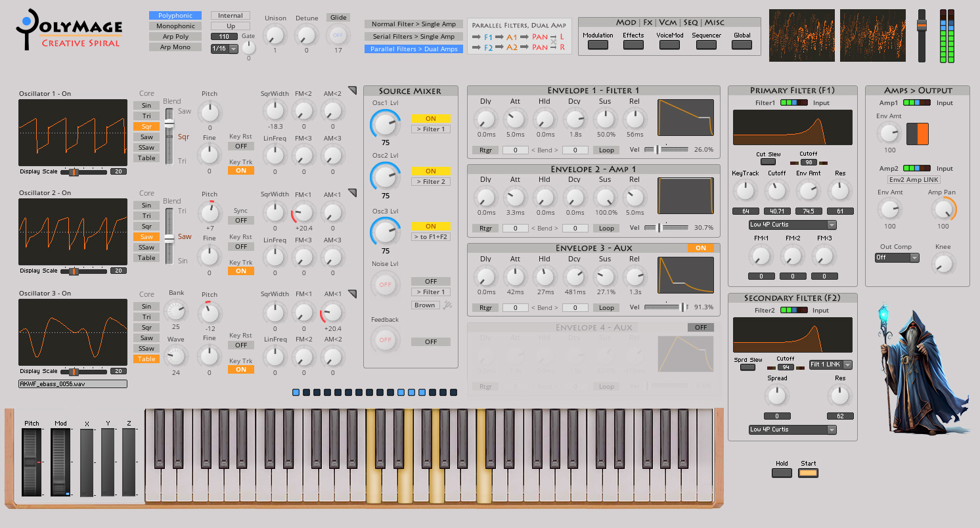Open the Low 4P Curtis filter type dropdown

792,225
